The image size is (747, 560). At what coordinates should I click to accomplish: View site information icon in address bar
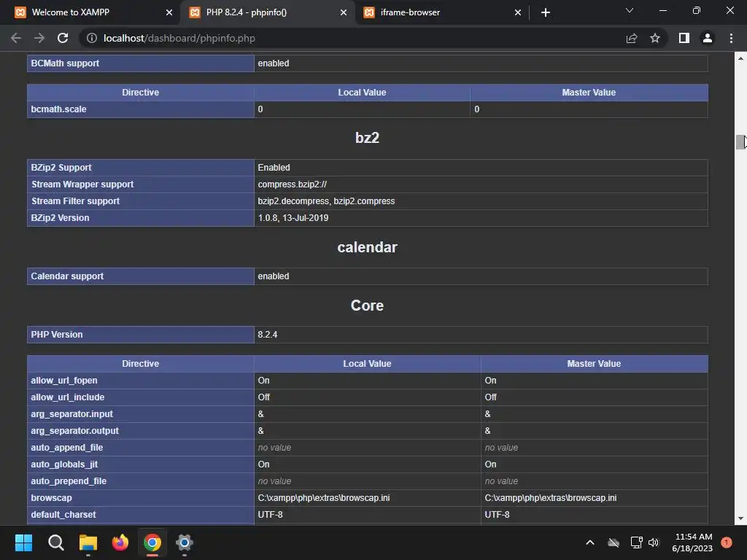point(92,38)
